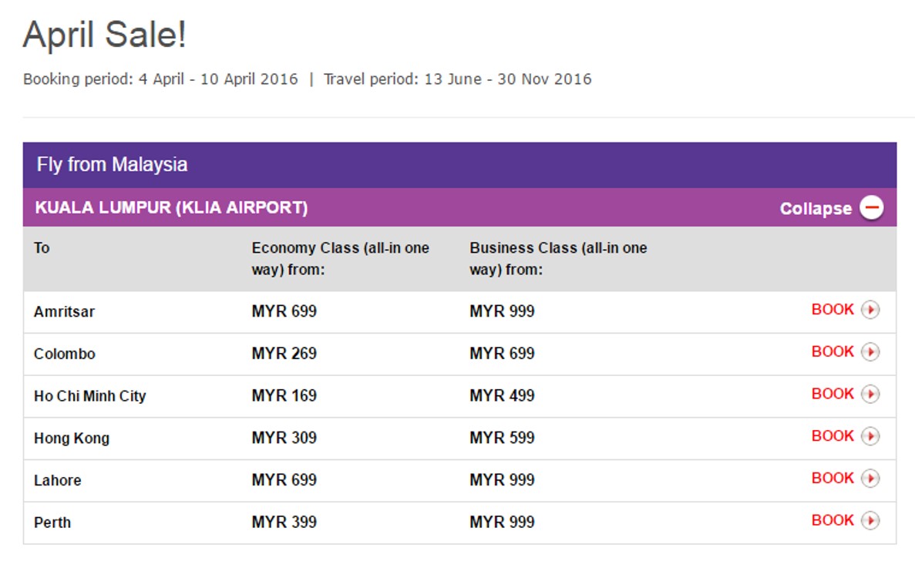Click the MYR 269 economy fare for Colombo
Image resolution: width=915 pixels, height=588 pixels.
284,354
